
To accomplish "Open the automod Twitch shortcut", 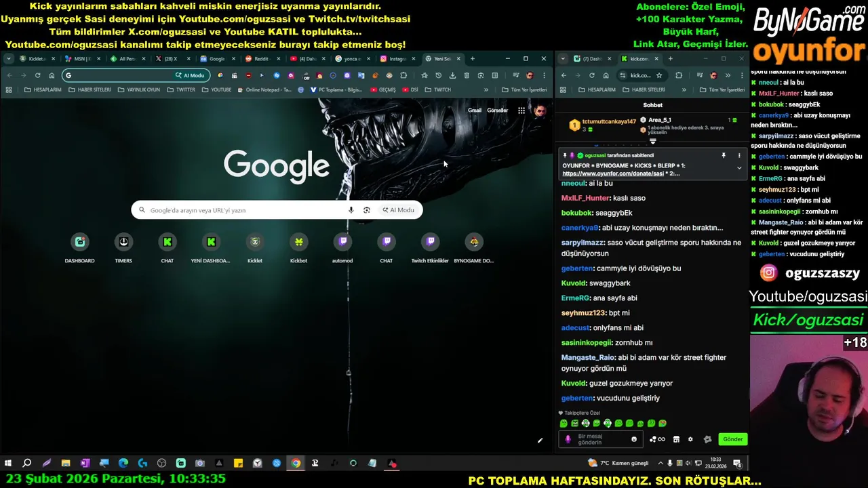I will (342, 248).
